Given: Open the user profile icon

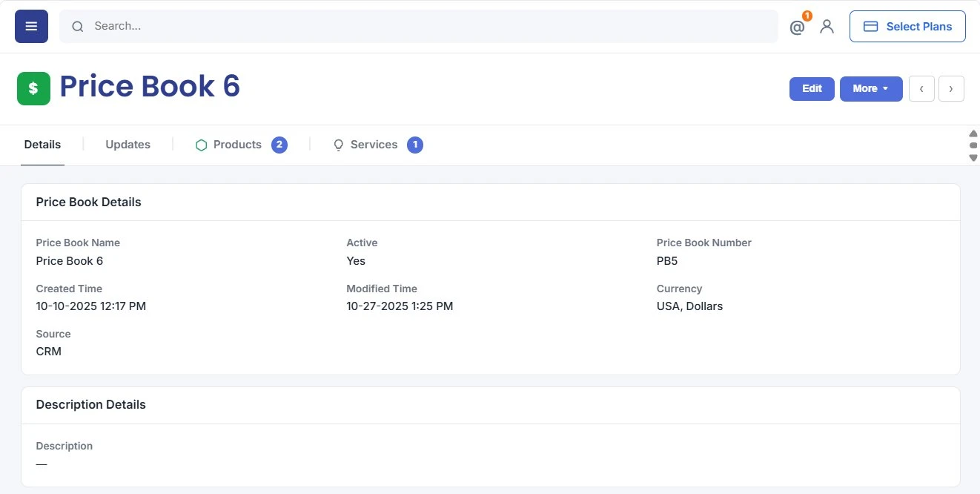Looking at the screenshot, I should point(827,27).
